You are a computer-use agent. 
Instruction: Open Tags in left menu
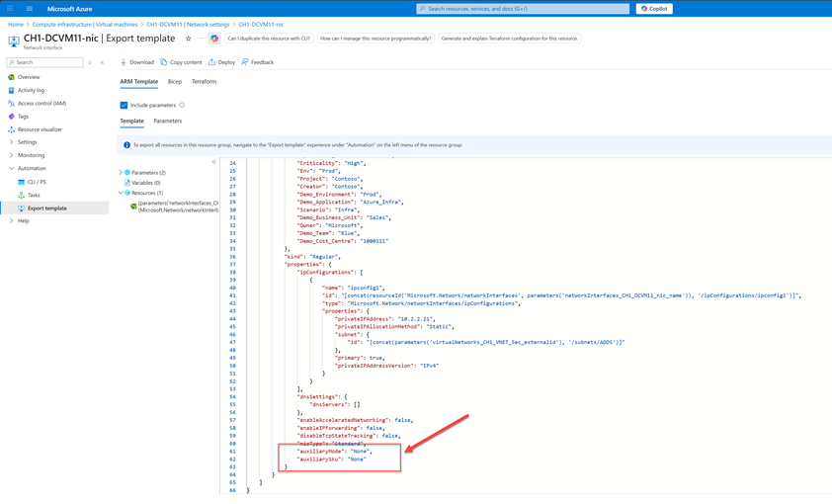(x=23, y=117)
